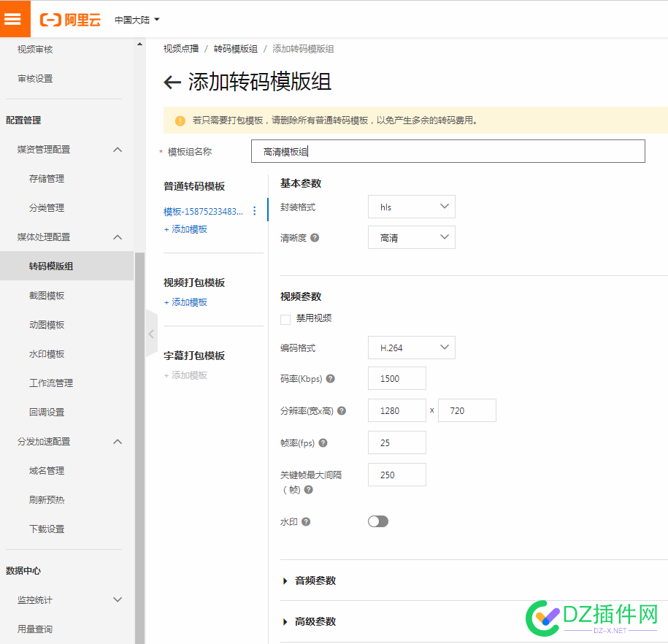Click the 模板组名称 input field
The width and height of the screenshot is (668, 644).
[448, 151]
